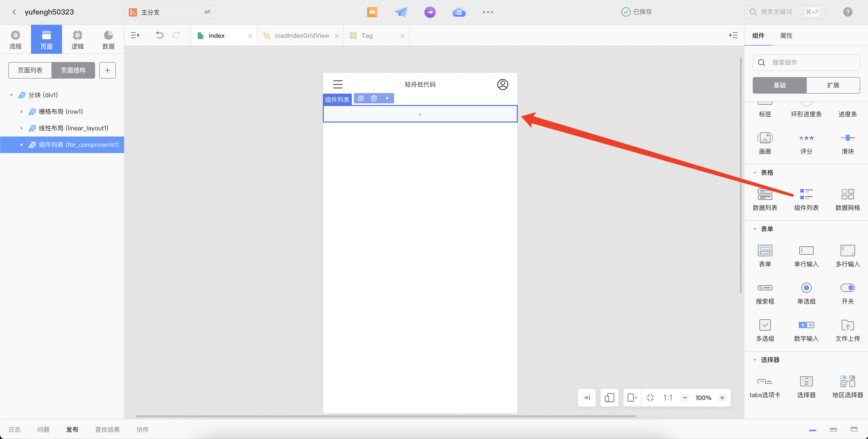The height and width of the screenshot is (439, 868).
Task: Switch to the 逻辑 section
Action: 78,39
